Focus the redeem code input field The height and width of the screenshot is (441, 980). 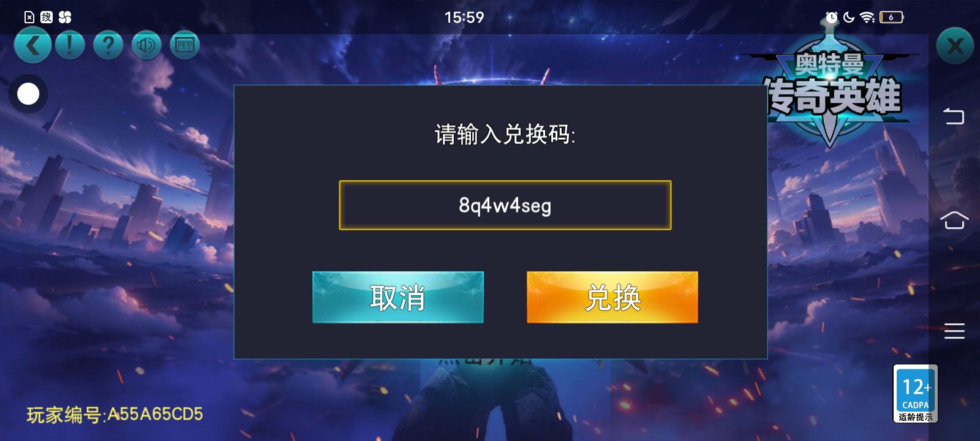505,205
